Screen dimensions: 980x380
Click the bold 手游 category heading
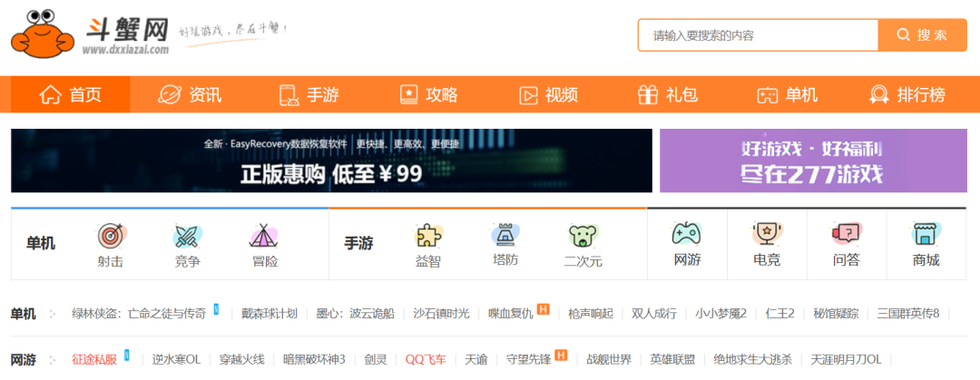tap(358, 243)
